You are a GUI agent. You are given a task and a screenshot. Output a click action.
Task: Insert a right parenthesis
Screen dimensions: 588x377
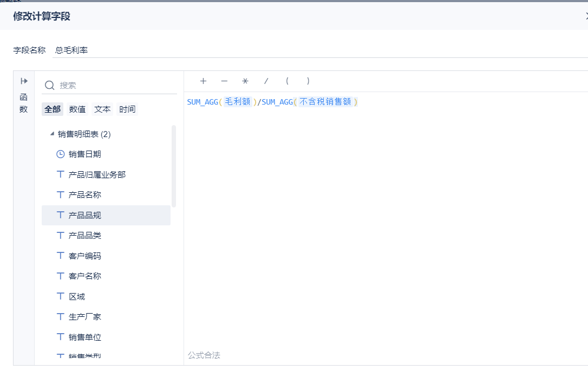(x=308, y=81)
